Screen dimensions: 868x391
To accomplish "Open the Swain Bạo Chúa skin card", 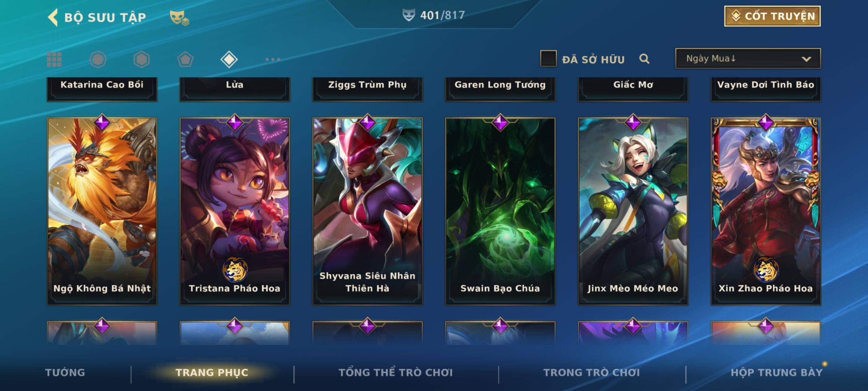I will tap(500, 211).
